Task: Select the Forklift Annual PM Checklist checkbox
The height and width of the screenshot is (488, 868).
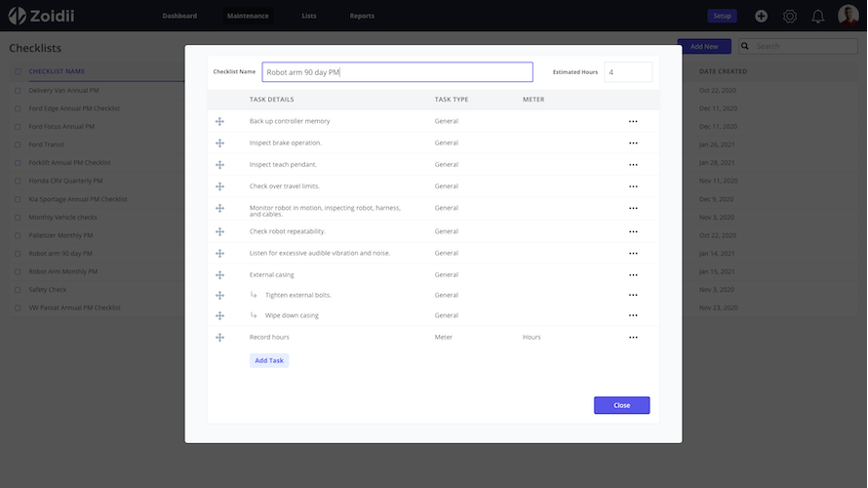Action: pos(18,162)
